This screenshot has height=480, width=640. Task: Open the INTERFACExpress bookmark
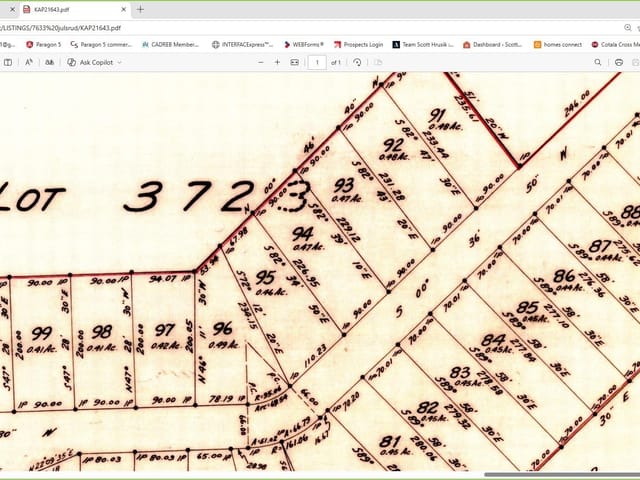pyautogui.click(x=242, y=44)
